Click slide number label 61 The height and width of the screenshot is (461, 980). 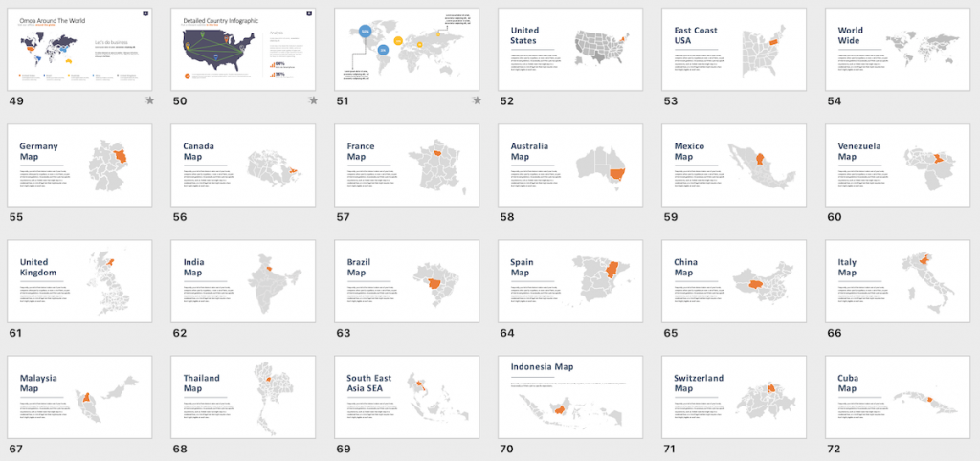coord(15,334)
